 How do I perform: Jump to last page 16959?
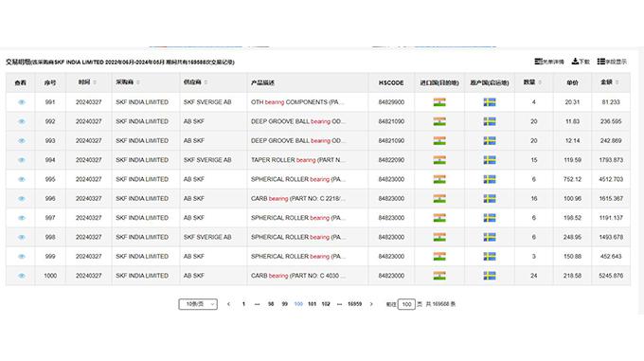click(x=354, y=304)
